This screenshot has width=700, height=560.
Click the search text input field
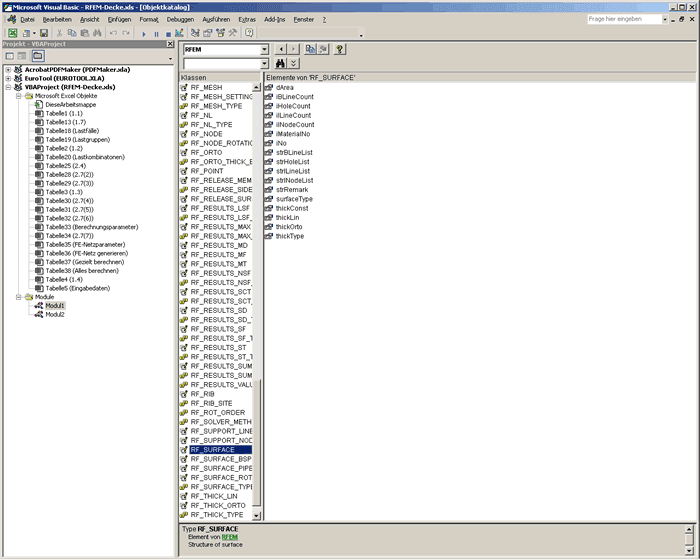(x=222, y=64)
